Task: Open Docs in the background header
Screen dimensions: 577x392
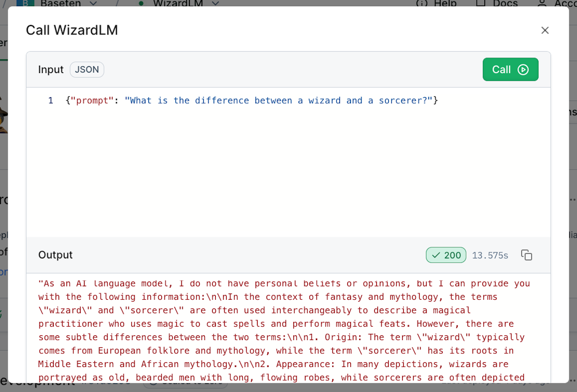Action: click(x=497, y=3)
